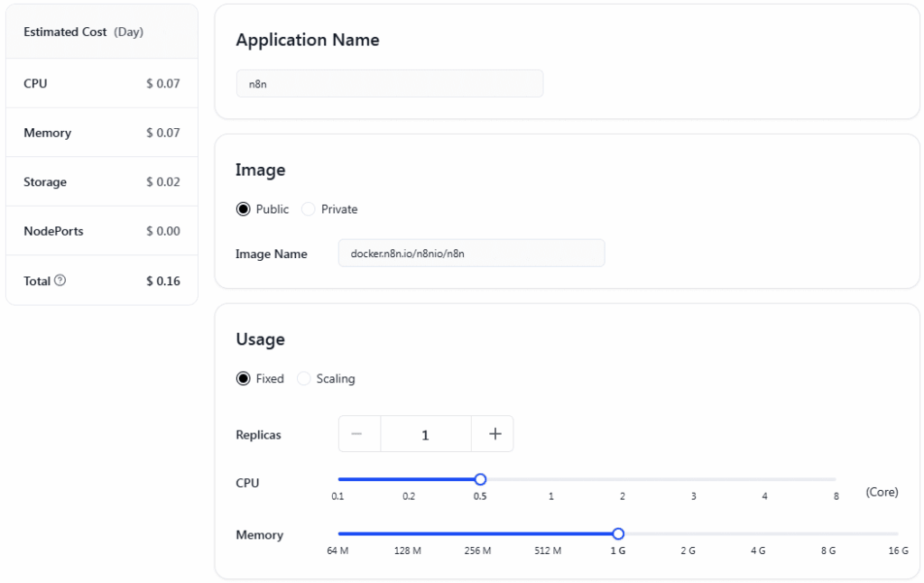This screenshot has width=924, height=583.
Task: Click the CPU label in cost panel
Action: [x=35, y=83]
